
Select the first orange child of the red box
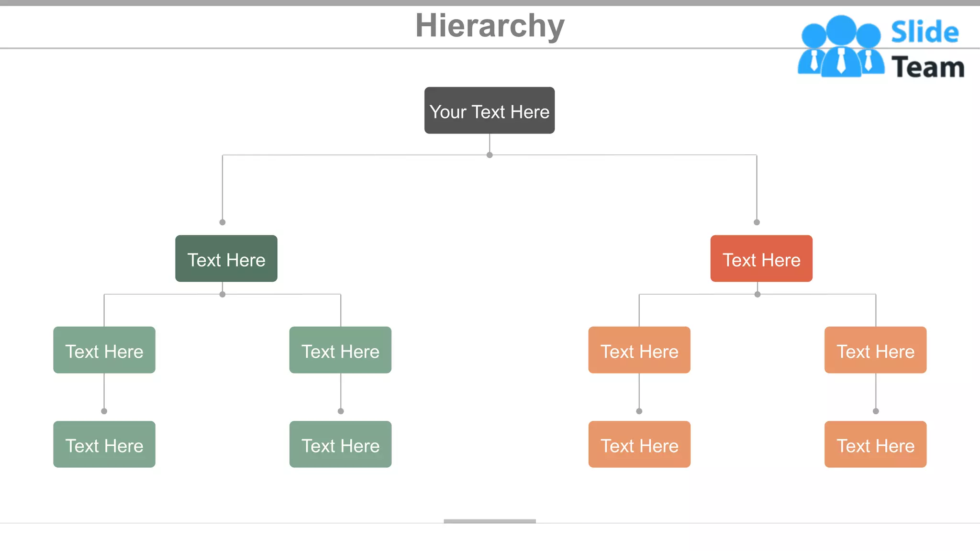[x=639, y=350]
